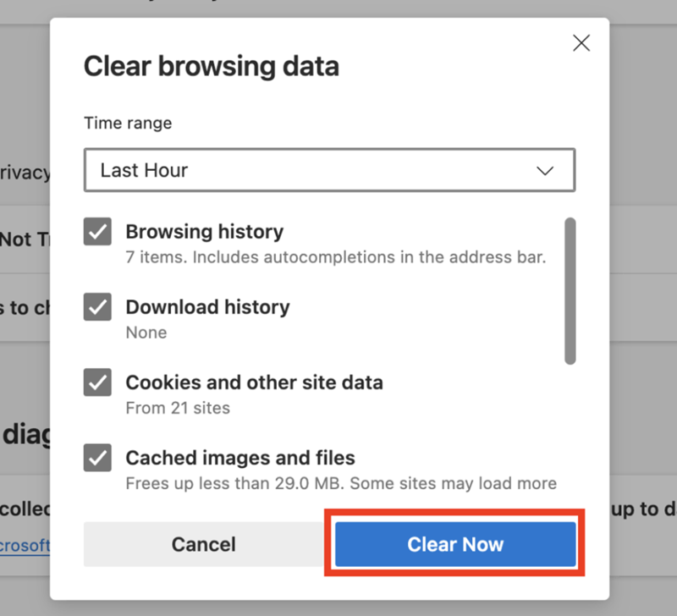677x616 pixels.
Task: Toggle the Cookies and other site data checkbox
Action: 98,382
